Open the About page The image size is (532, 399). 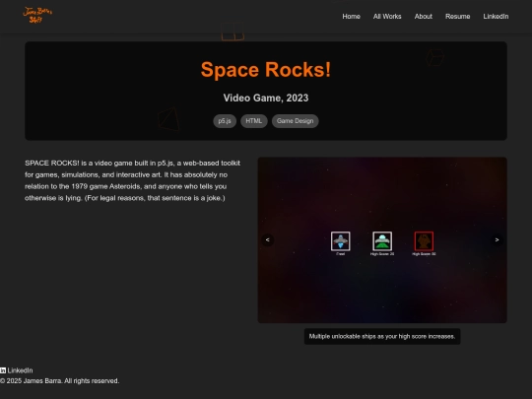tap(423, 17)
